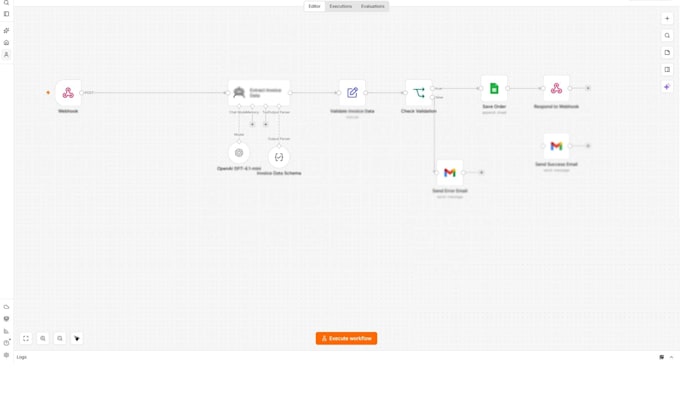
Task: Click the Webhook node label text
Action: (x=68, y=111)
